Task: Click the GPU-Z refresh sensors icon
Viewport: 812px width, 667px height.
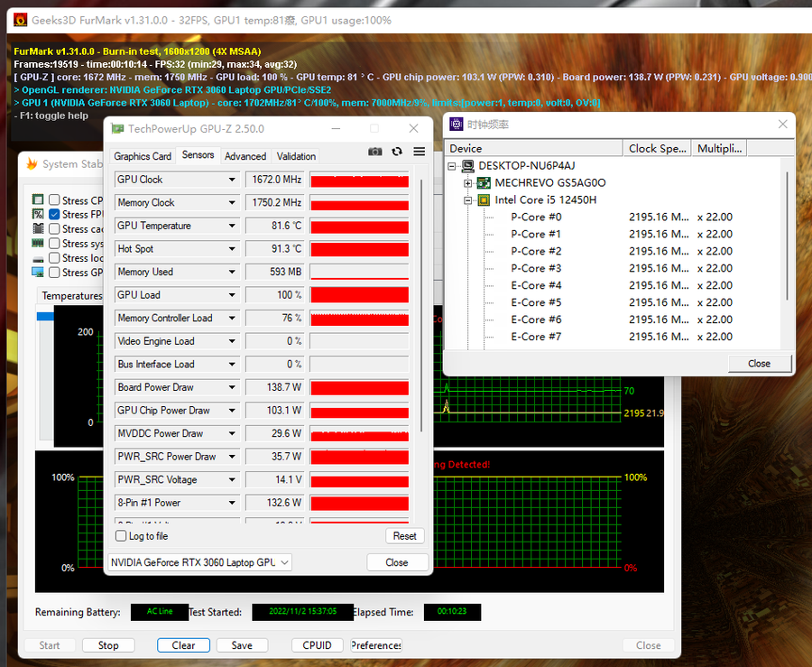Action: point(397,152)
